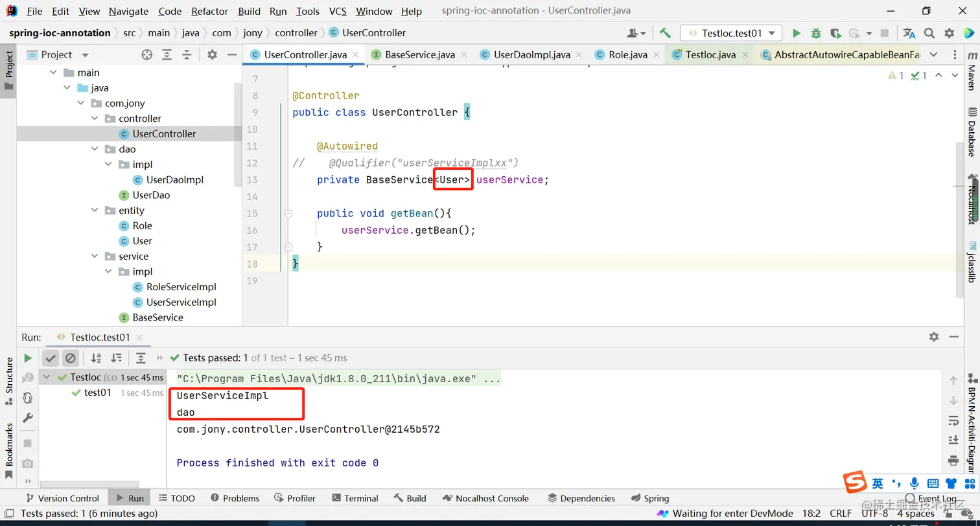The width and height of the screenshot is (980, 526).
Task: Collapse all nodes in the Project panel
Action: (x=187, y=55)
